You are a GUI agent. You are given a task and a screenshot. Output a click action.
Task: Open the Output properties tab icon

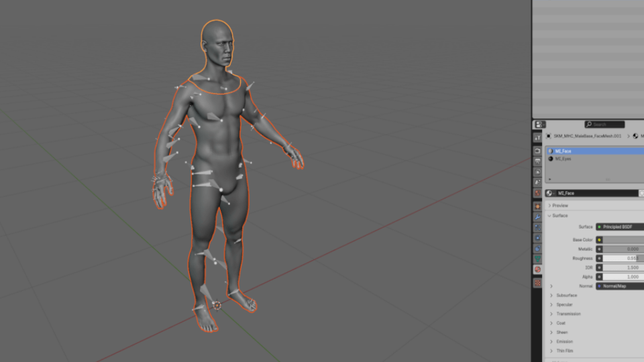[x=537, y=162]
